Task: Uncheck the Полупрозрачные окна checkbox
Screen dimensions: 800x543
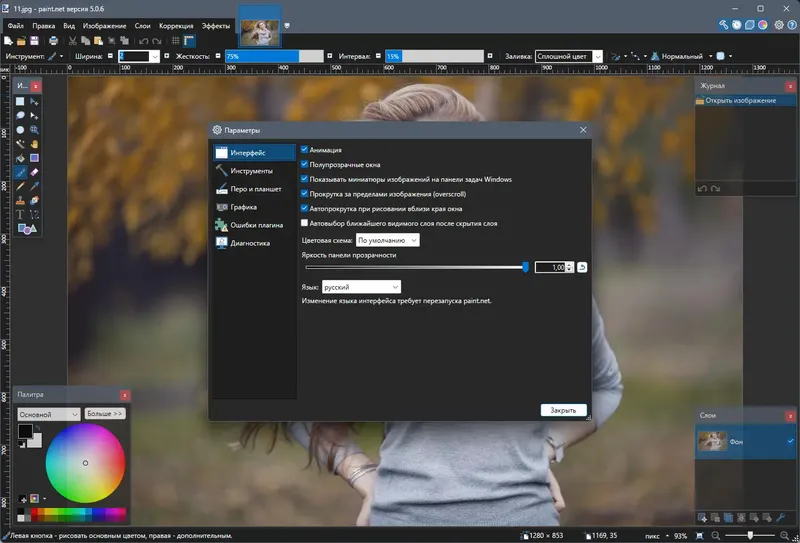Action: coord(305,164)
